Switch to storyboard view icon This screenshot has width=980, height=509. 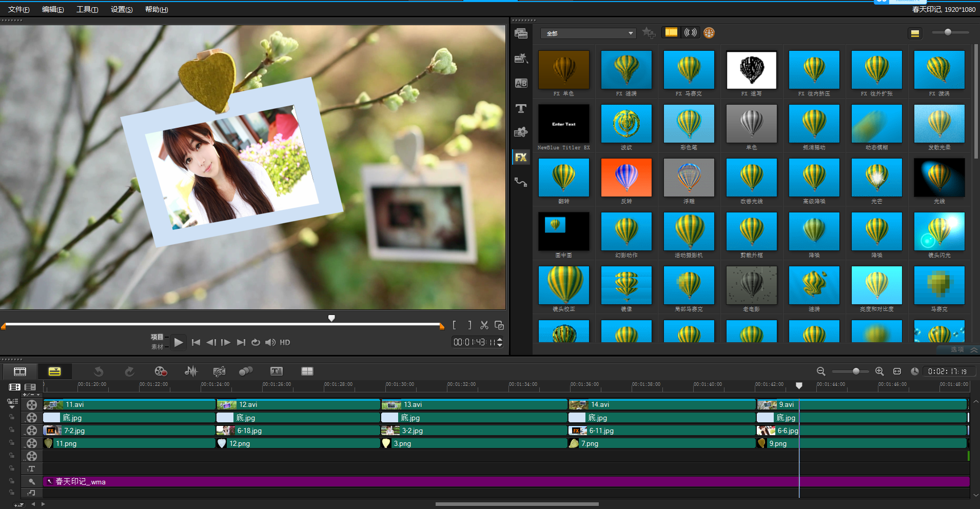click(20, 371)
